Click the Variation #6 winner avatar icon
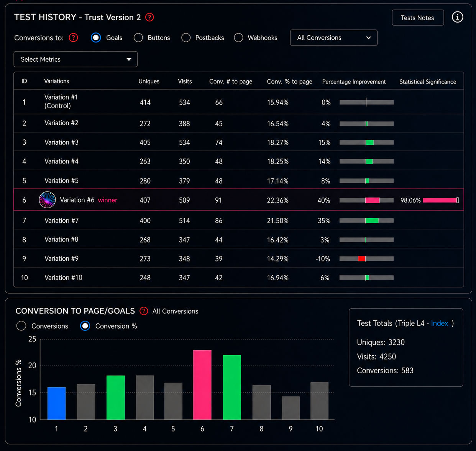The width and height of the screenshot is (476, 451). coord(47,200)
